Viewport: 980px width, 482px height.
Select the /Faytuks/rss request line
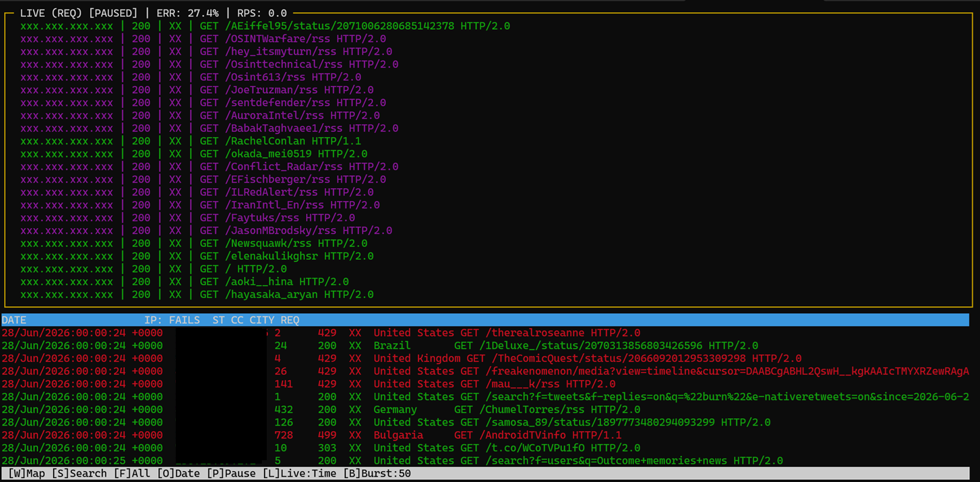click(x=187, y=218)
